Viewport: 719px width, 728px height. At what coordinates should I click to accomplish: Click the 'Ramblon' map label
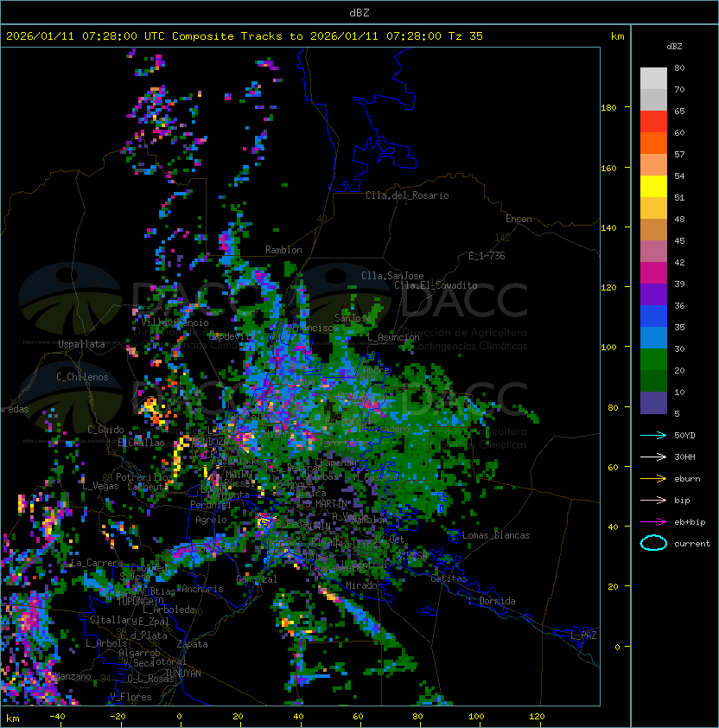(x=283, y=250)
